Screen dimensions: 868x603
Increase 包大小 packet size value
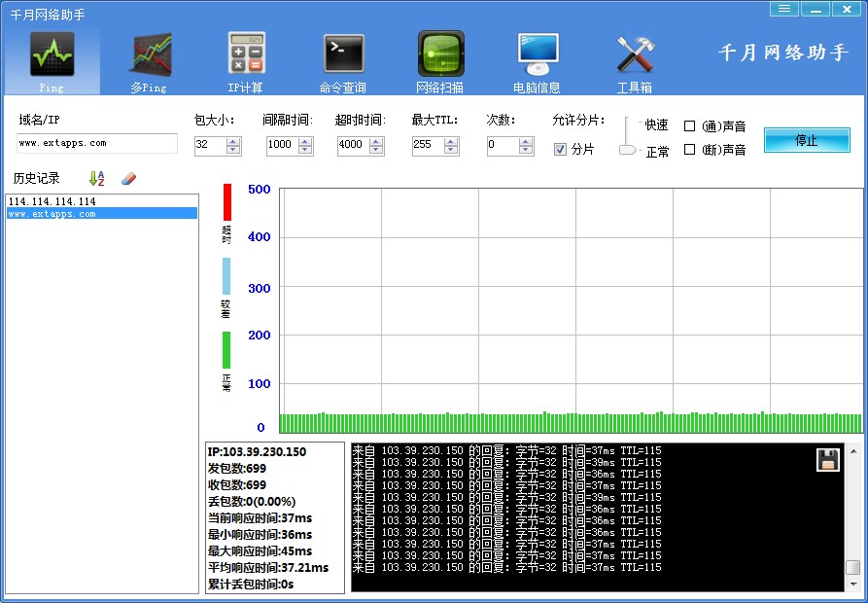233,142
